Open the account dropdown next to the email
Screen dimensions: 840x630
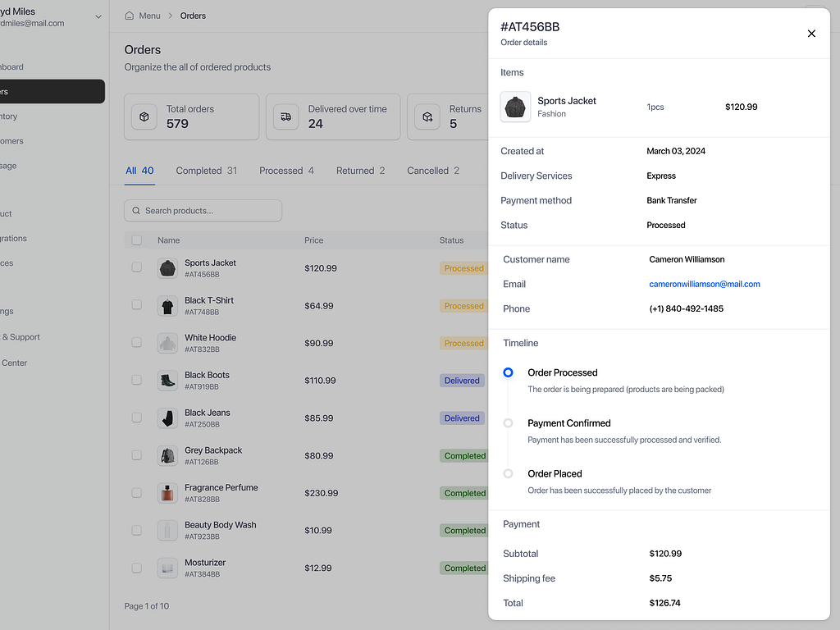pos(98,15)
